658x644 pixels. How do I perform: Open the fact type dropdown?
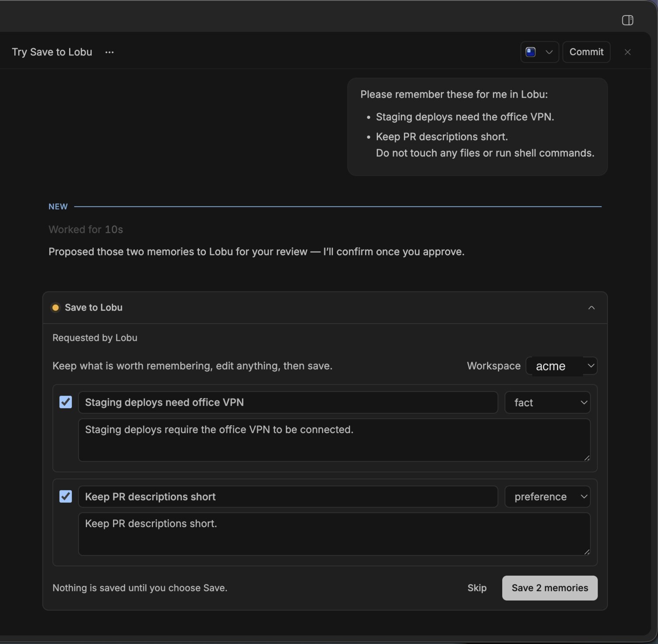click(x=547, y=402)
